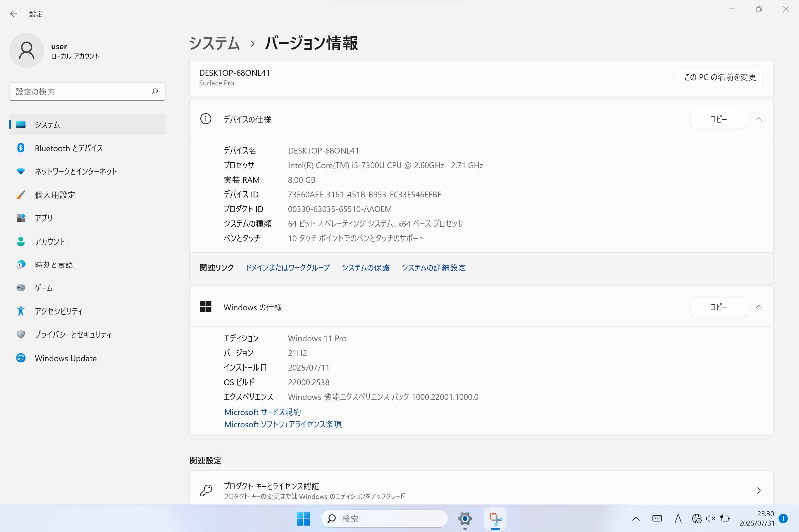Screen dimensions: 799x532
Task: Click the Windows Start button on taskbar
Action: 303,519
